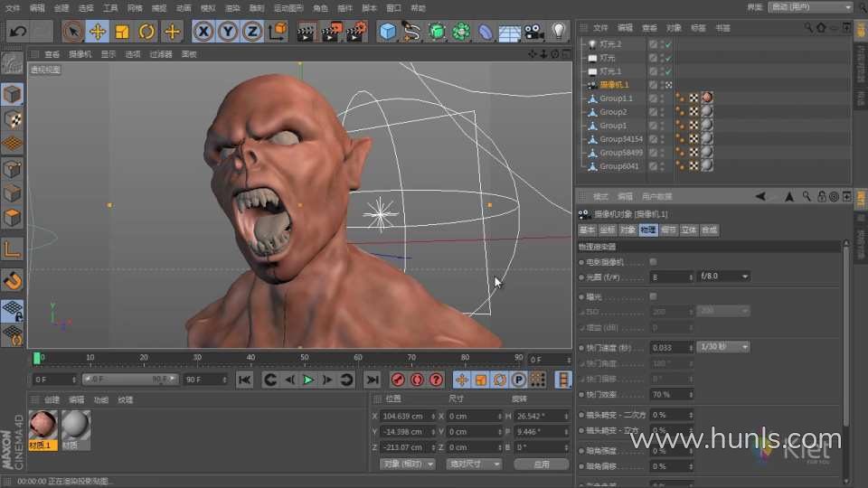The height and width of the screenshot is (488, 868).
Task: Click the Undo arrow icon
Action: tap(18, 32)
